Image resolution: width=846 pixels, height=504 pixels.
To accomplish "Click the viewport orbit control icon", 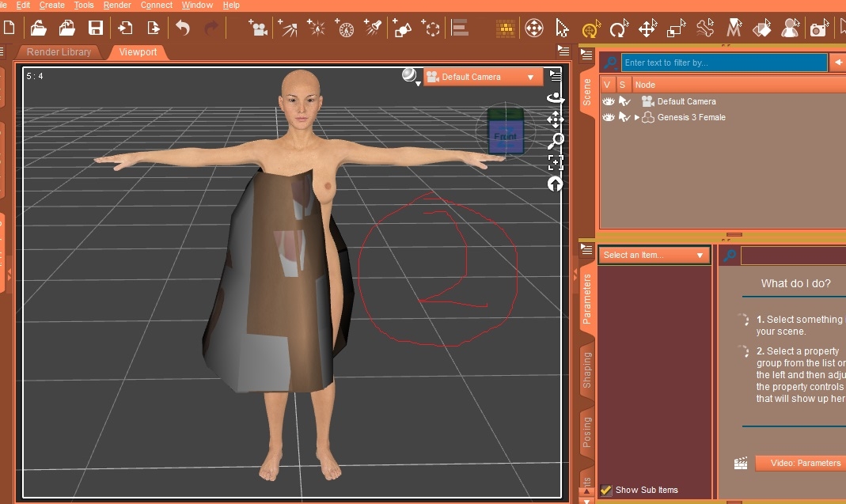I will (x=556, y=98).
